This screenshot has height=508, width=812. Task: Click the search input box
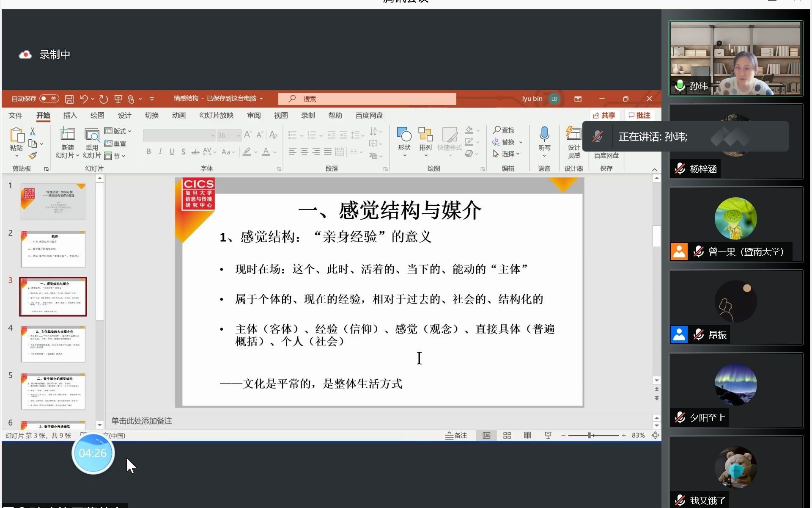click(x=367, y=99)
